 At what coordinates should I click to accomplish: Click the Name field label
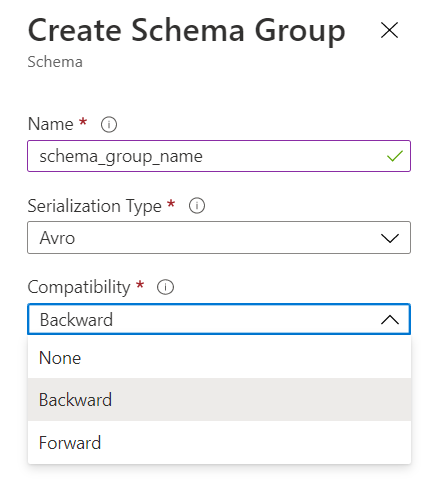pos(51,124)
